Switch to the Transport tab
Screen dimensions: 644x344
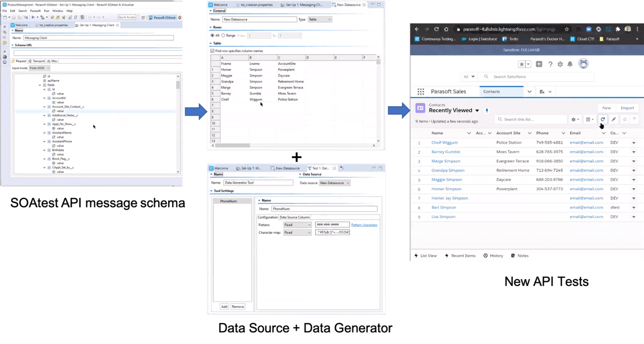[37, 61]
